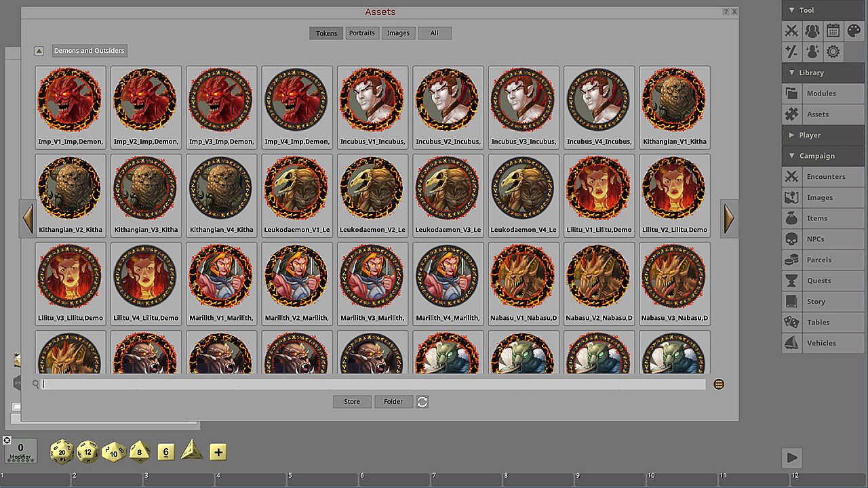Switch to the Portraits filter tab
This screenshot has width=868, height=488.
[x=362, y=33]
